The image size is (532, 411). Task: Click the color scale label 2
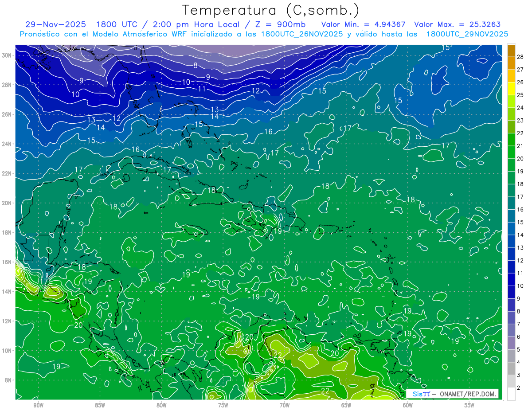tap(519, 388)
